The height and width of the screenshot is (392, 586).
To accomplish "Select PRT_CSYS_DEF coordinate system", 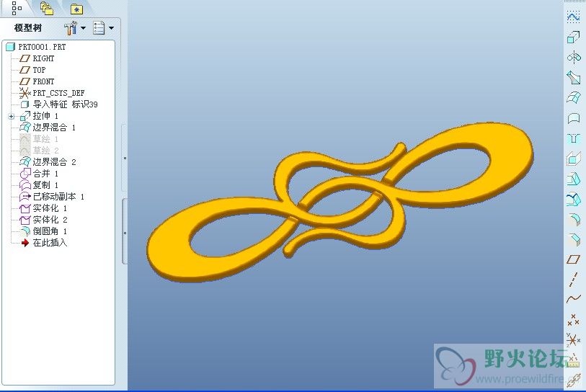I will [52, 93].
